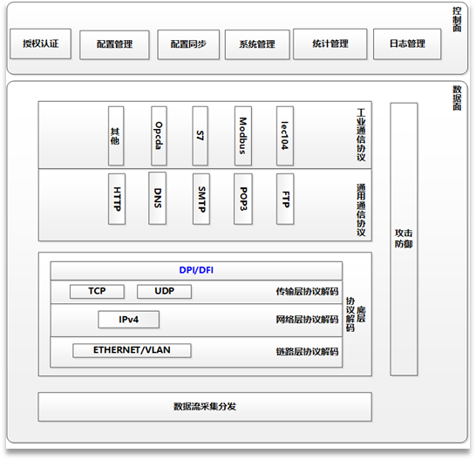The image size is (476, 460).
Task: Select the 其他 protocol block
Action: tap(116, 136)
